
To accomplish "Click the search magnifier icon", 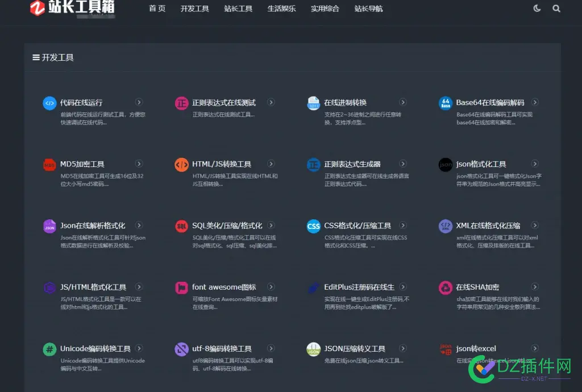I will click(x=556, y=9).
